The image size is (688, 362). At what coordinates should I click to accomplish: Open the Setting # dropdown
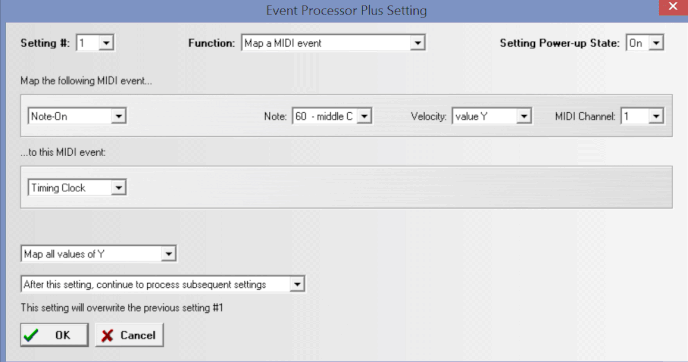[95, 43]
